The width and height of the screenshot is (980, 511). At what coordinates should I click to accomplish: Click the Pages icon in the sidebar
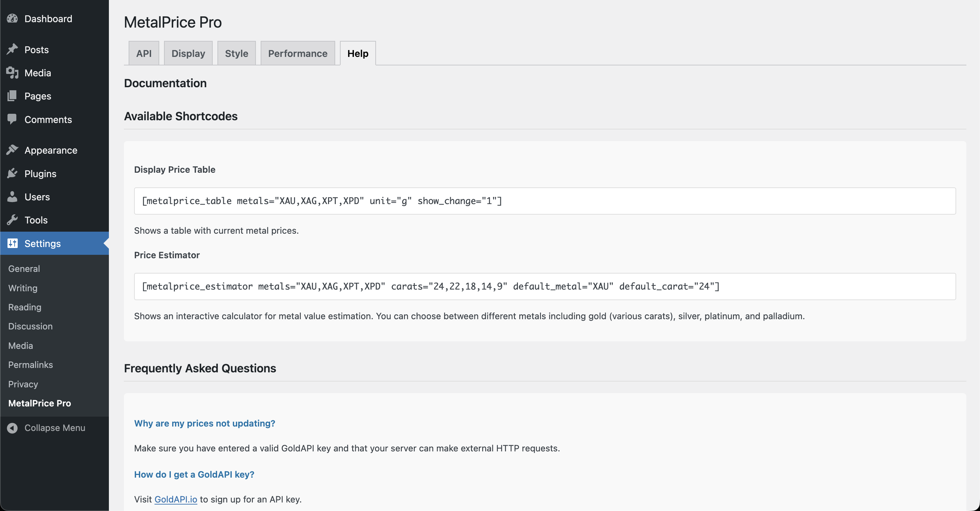coord(12,96)
